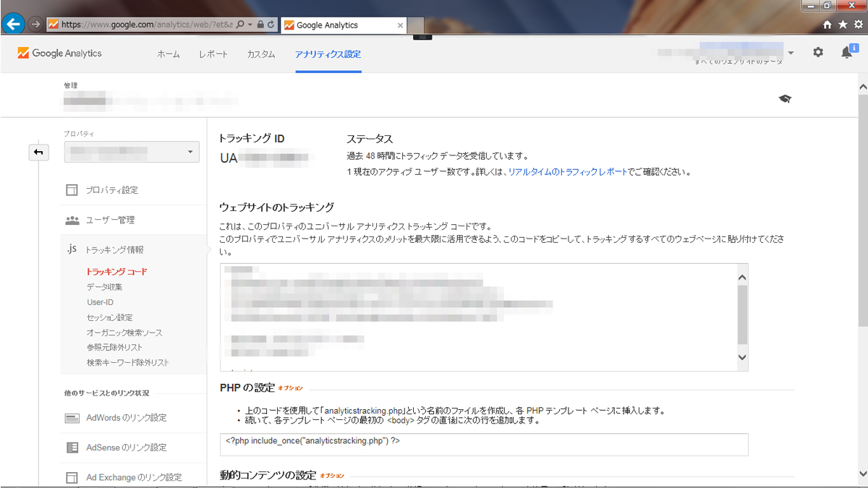The height and width of the screenshot is (488, 868).
Task: Open AdSense のリンク設定
Action: (x=127, y=448)
